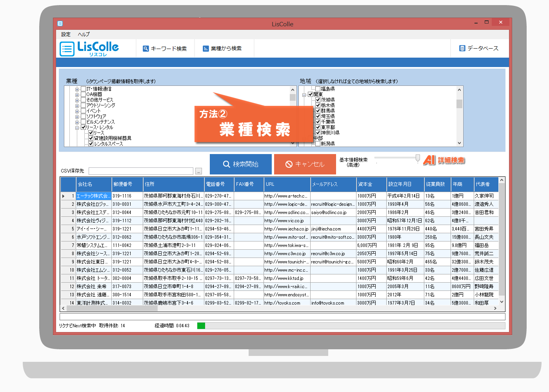Collapse the リース・レンタル tree node
The height and width of the screenshot is (392, 549).
coord(77,128)
